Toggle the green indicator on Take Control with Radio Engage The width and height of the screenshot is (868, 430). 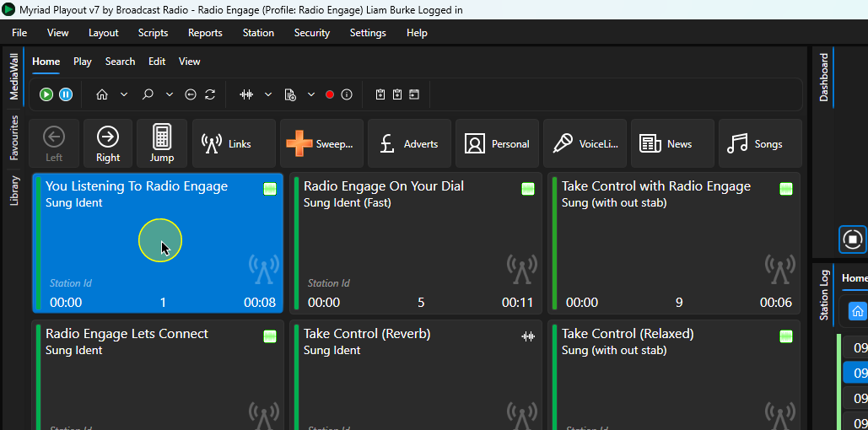coord(786,189)
